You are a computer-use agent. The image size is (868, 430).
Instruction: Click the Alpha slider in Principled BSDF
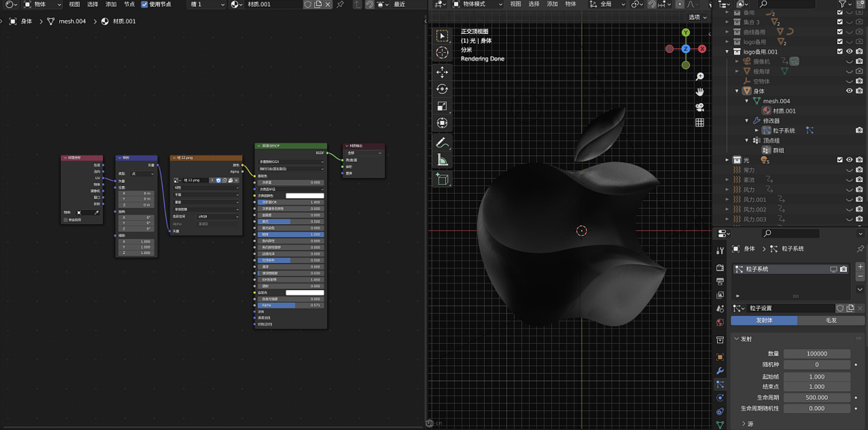(x=290, y=305)
